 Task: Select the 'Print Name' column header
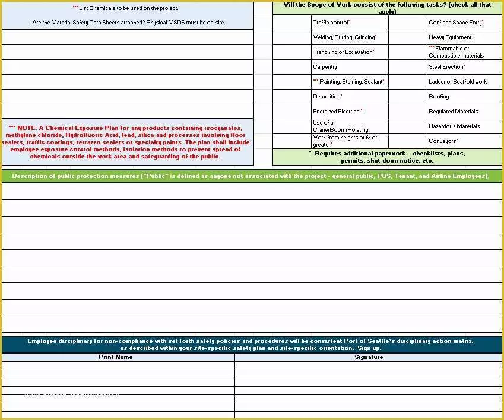(x=118, y=357)
